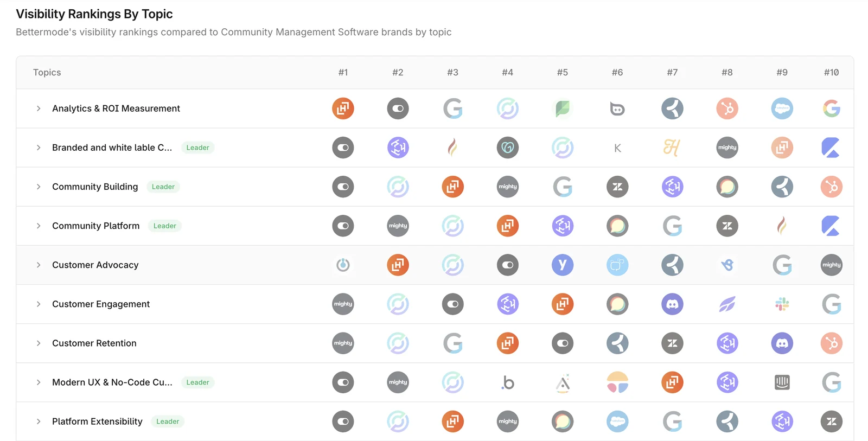Expand the Modern UX & No-Code row

click(x=39, y=382)
